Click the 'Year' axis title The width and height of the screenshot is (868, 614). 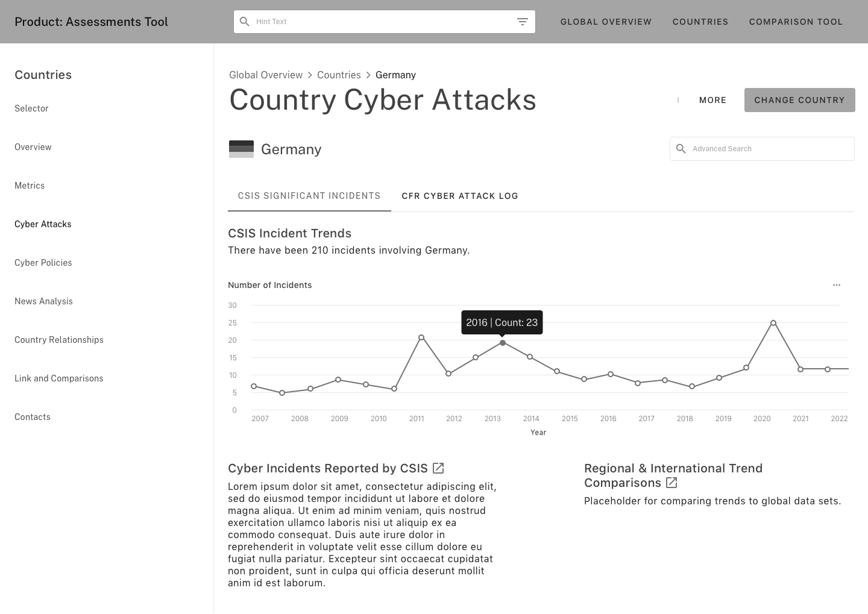tap(538, 433)
